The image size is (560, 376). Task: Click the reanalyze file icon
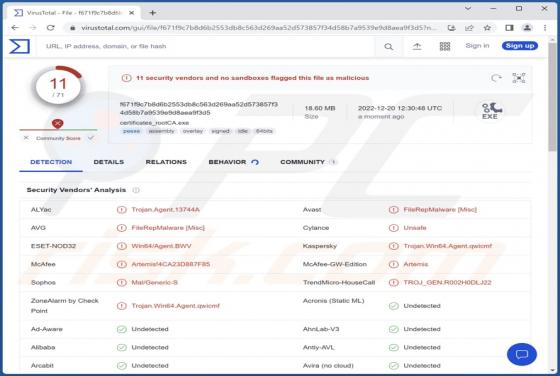(x=496, y=78)
